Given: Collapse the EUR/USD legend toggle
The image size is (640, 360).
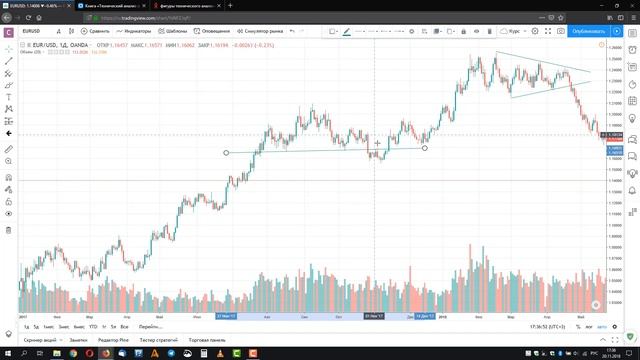Looking at the screenshot, I should [x=22, y=45].
